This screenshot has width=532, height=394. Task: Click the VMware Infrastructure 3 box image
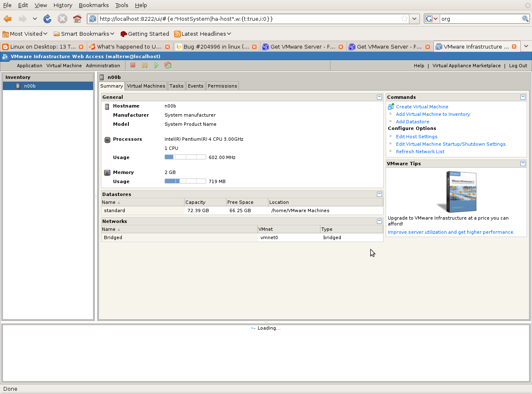[x=457, y=192]
